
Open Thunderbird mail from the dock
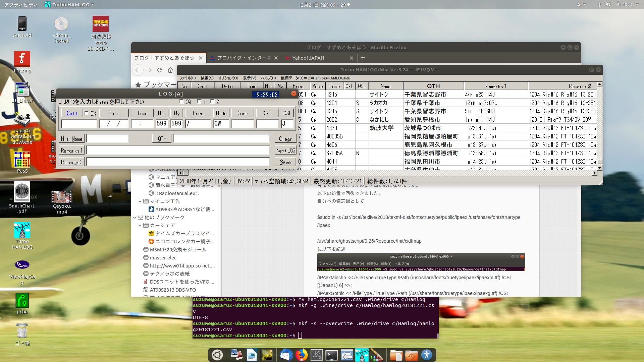click(286, 355)
